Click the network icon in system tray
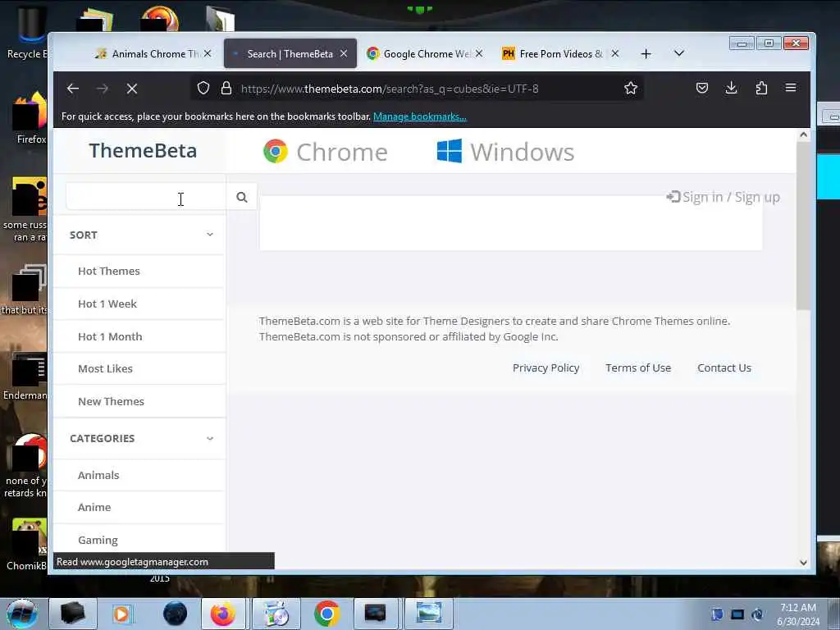 tap(737, 614)
